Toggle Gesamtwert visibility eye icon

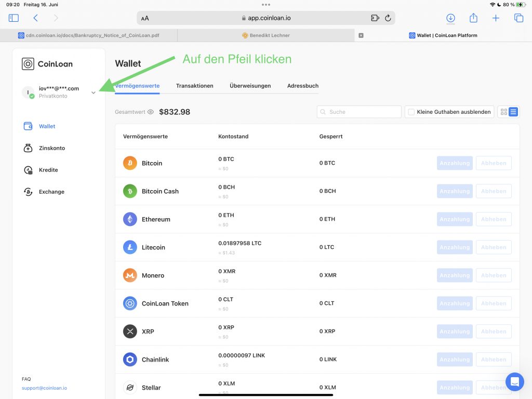coord(151,112)
